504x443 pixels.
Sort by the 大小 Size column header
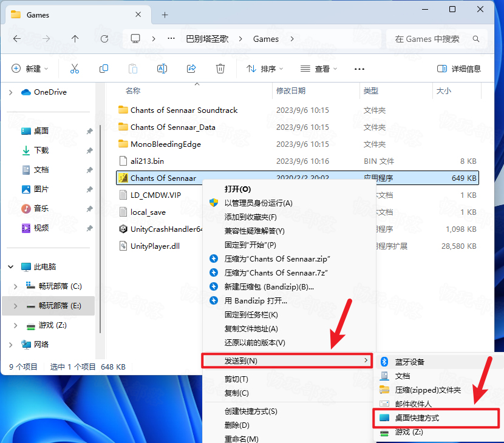coord(443,91)
